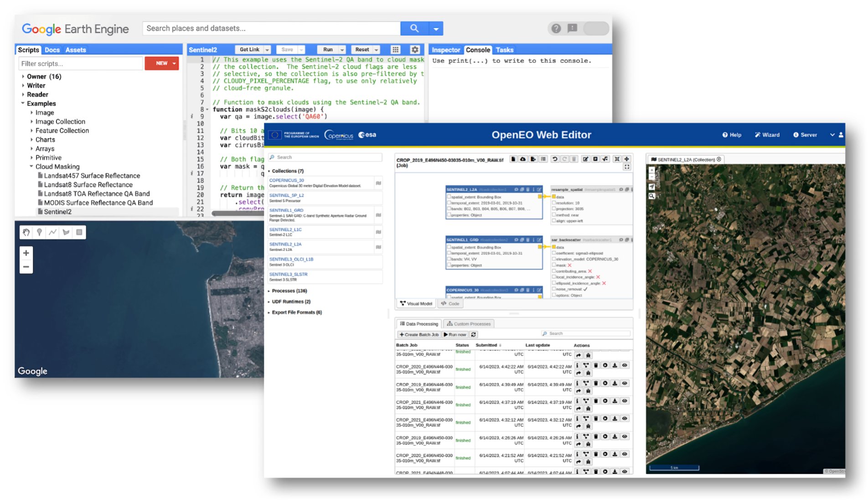The width and height of the screenshot is (868, 500).
Task: Expand the UDF Runtimes (2) section
Action: (x=269, y=302)
